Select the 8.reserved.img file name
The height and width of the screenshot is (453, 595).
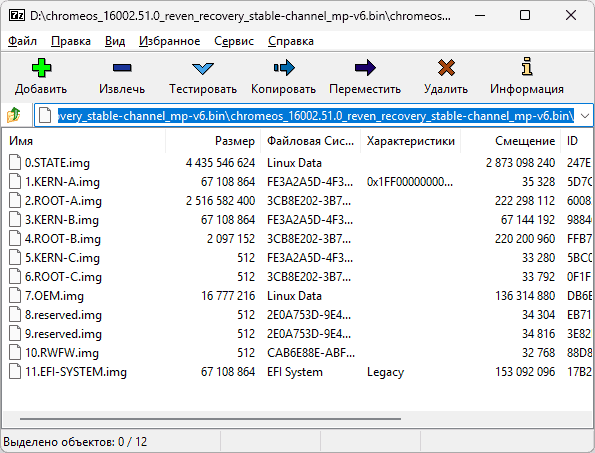pyautogui.click(x=63, y=315)
